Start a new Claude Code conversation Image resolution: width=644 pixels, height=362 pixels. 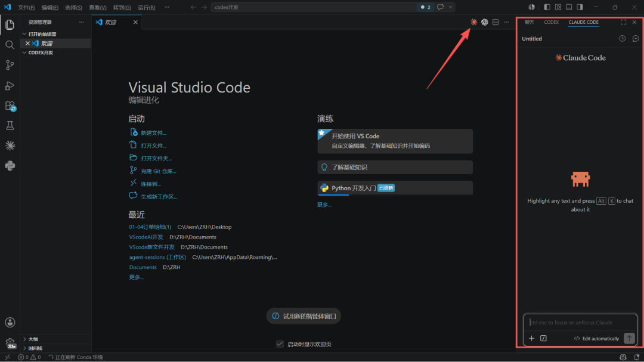coord(636,39)
